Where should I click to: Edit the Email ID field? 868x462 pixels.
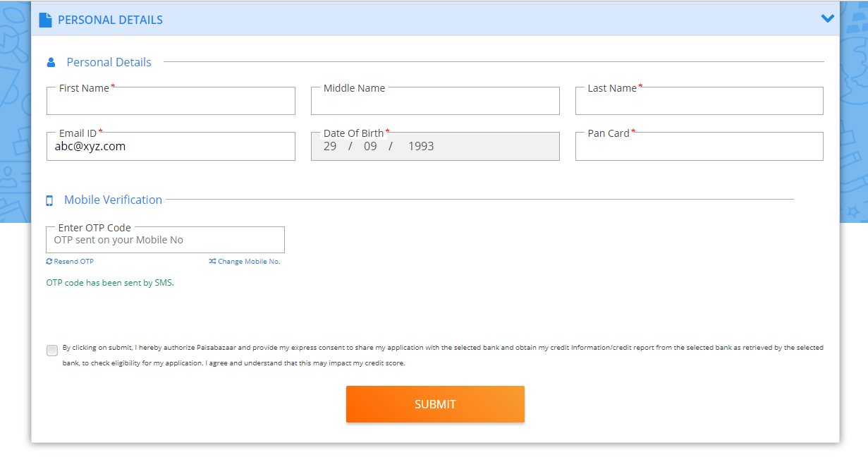click(x=171, y=146)
